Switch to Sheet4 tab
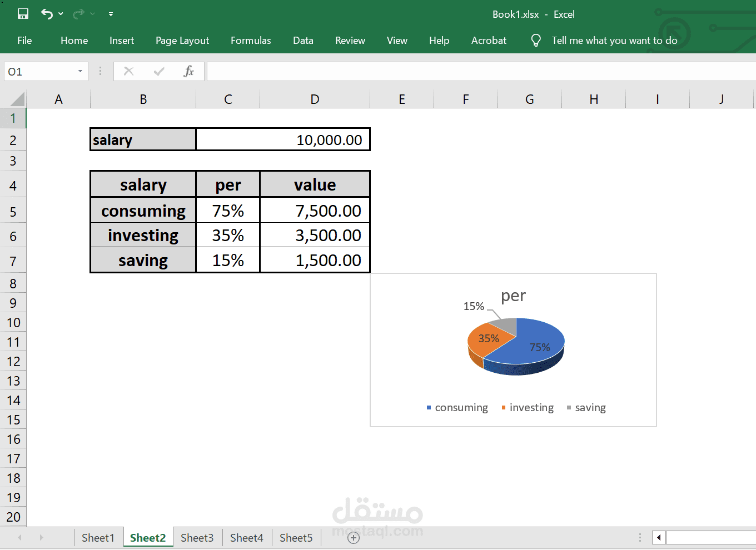This screenshot has width=756, height=550. coord(246,538)
